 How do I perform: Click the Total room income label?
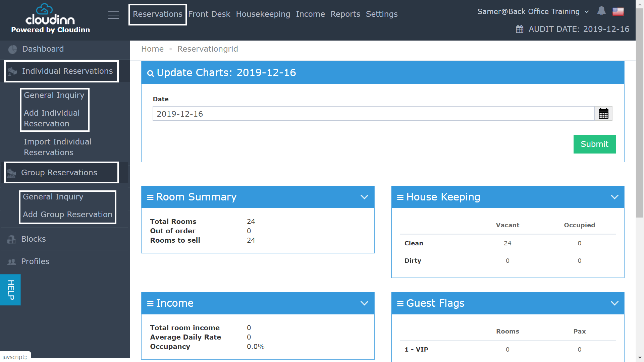click(185, 328)
